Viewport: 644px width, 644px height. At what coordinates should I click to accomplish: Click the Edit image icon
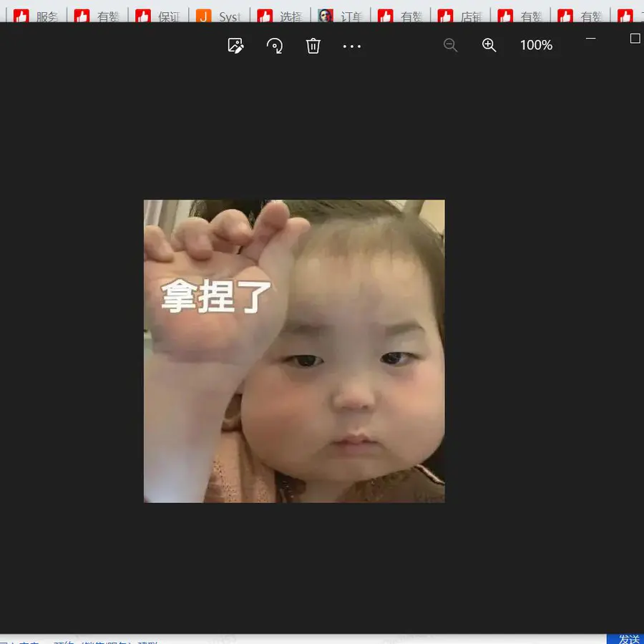(235, 46)
